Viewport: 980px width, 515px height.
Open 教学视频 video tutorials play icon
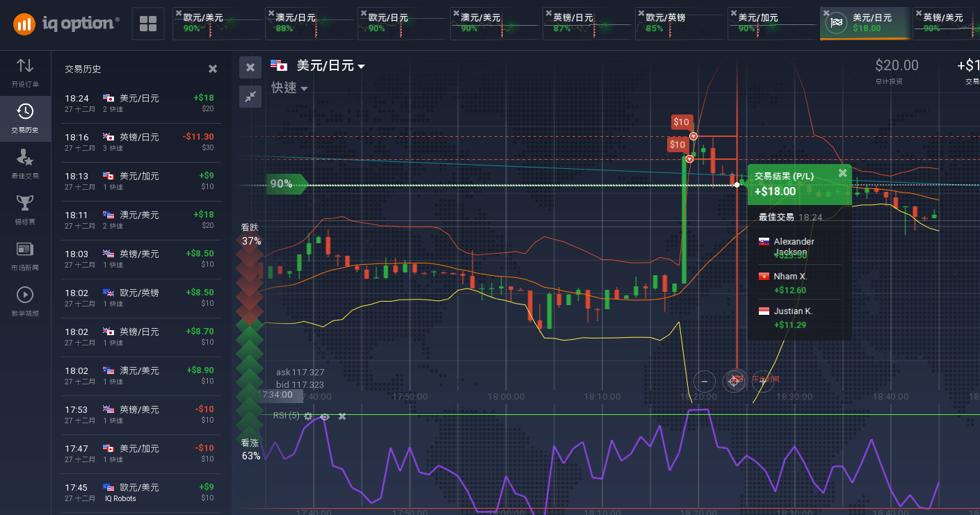click(25, 295)
